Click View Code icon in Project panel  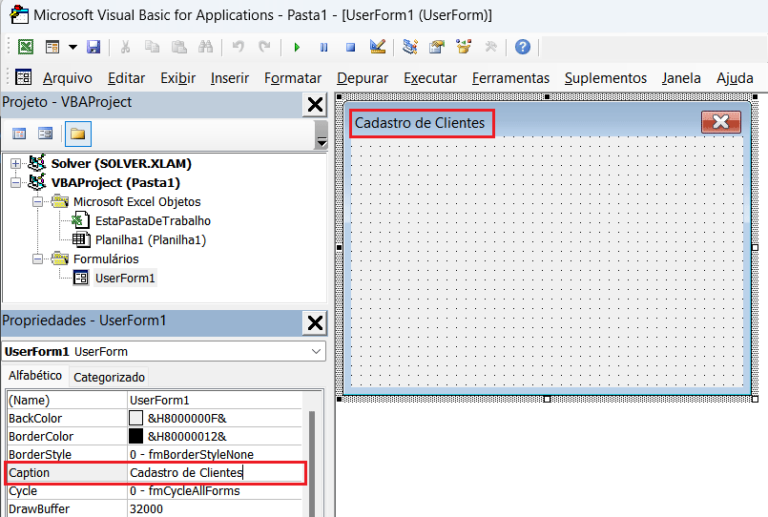tap(19, 133)
